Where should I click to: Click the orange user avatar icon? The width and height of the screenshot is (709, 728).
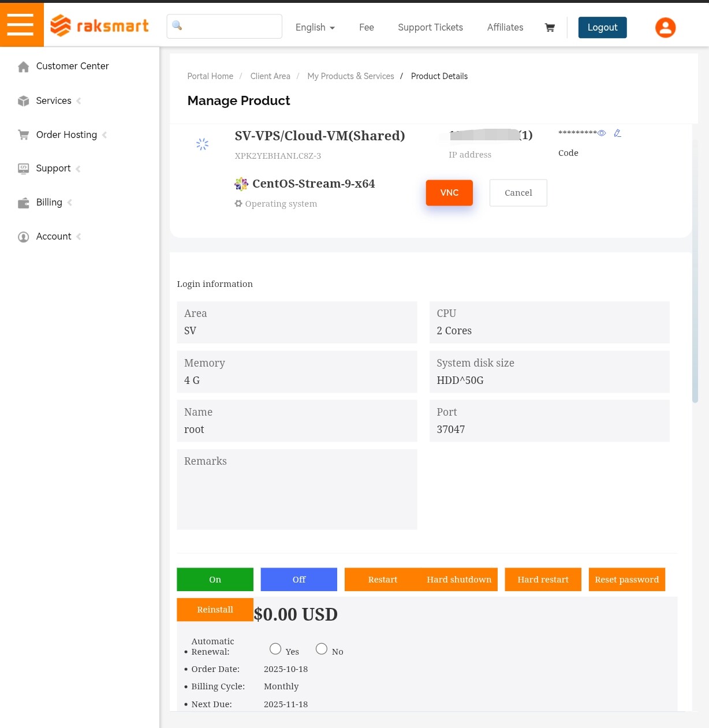[665, 27]
